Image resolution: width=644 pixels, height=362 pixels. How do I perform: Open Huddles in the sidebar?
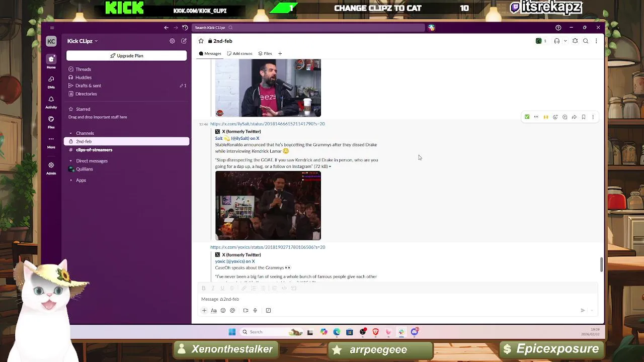tap(127, 77)
